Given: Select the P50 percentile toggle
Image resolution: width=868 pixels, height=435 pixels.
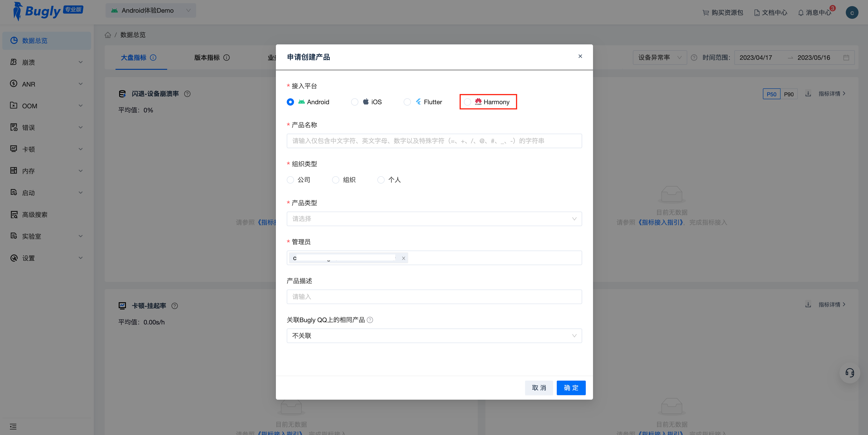Looking at the screenshot, I should (771, 94).
